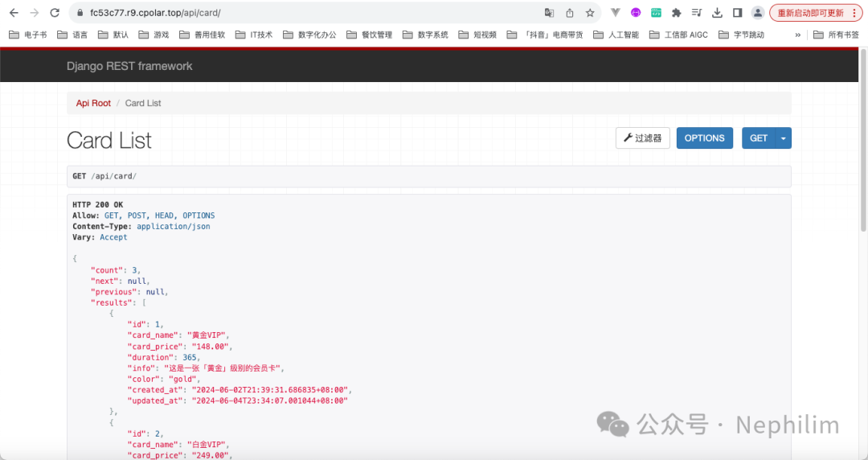Open the Extensions puzzle menu
Image resolution: width=868 pixels, height=460 pixels.
(x=677, y=13)
